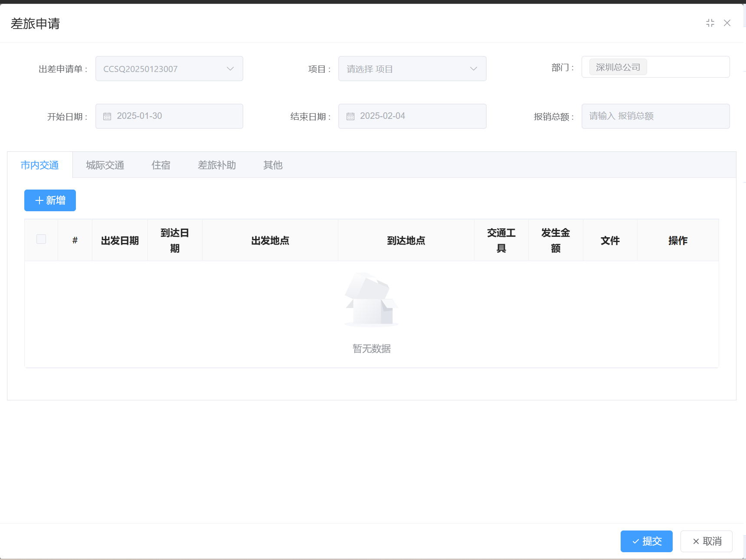Submit the form with 提交 button
The height and width of the screenshot is (560, 746).
tap(646, 541)
